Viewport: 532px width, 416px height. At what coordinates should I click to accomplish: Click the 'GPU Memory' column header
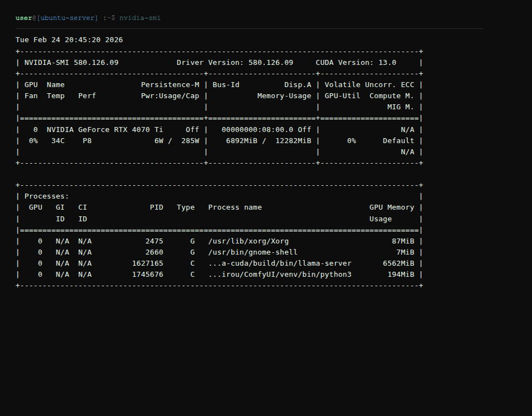point(392,207)
